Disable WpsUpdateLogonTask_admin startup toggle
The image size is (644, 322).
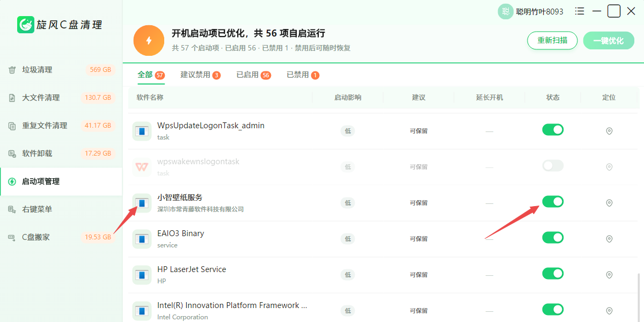coord(553,129)
